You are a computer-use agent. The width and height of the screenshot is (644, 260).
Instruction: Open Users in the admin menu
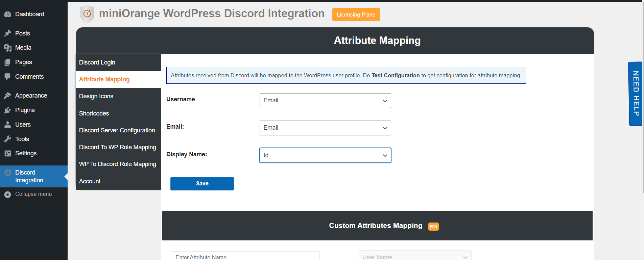pyautogui.click(x=34, y=125)
